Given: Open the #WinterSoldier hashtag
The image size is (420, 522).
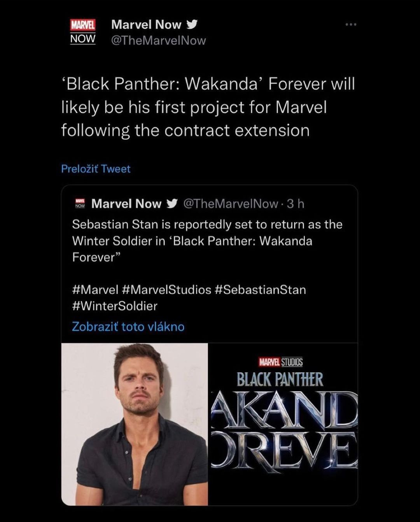Looking at the screenshot, I should click(115, 306).
